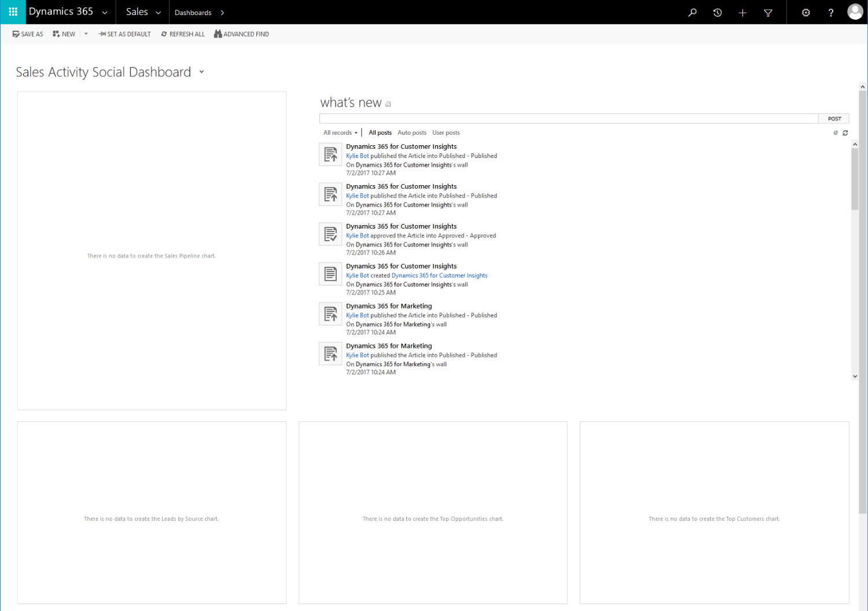Expand the Dynamics 365 dropdown chevron
The width and height of the screenshot is (868, 611).
(105, 13)
